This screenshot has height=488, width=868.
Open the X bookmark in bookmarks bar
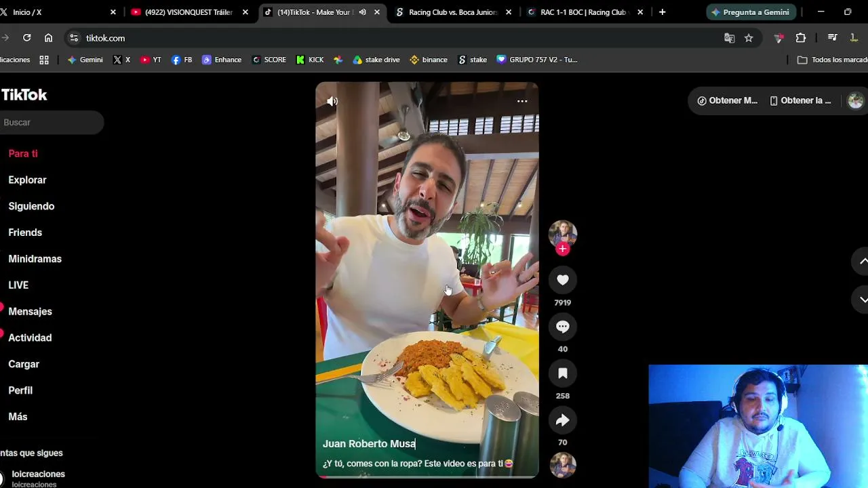coord(122,60)
